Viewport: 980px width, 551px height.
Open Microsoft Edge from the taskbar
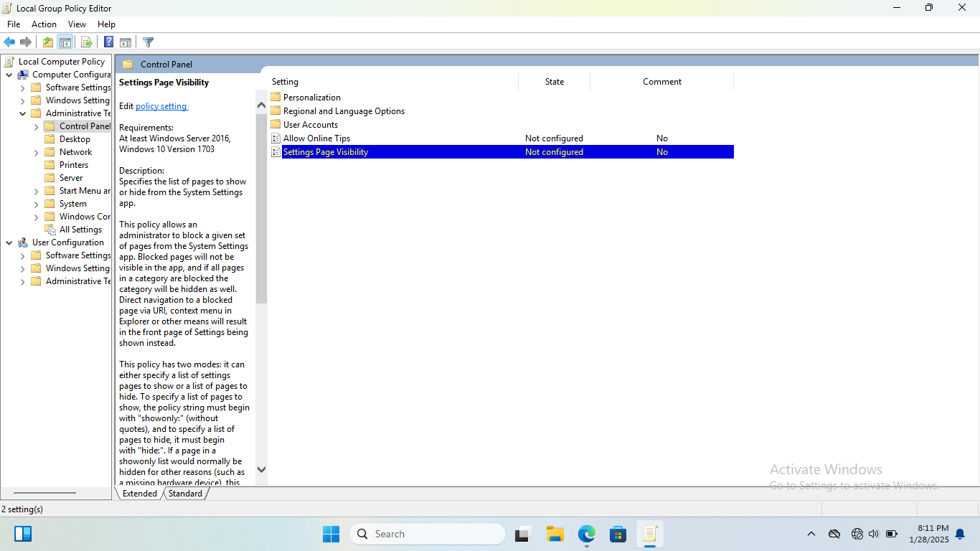587,534
